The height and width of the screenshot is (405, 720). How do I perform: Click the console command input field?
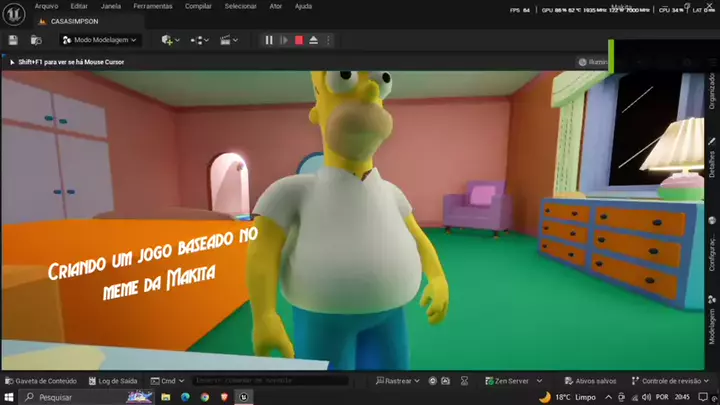click(x=270, y=381)
